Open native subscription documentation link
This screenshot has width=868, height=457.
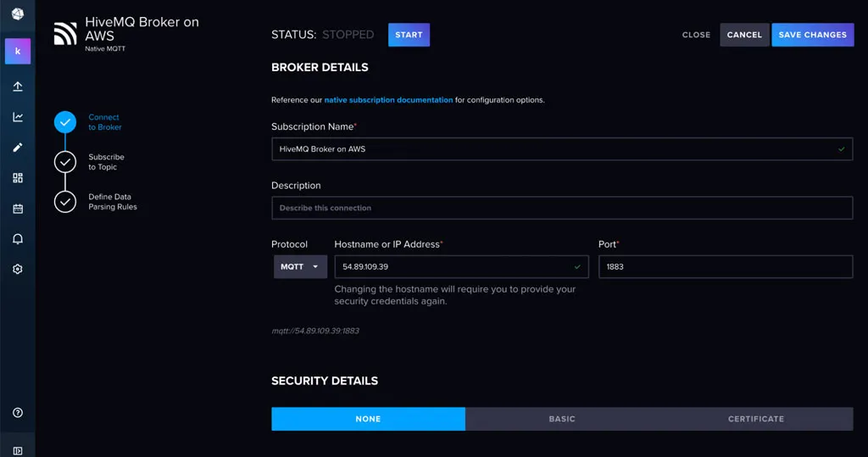coord(388,100)
